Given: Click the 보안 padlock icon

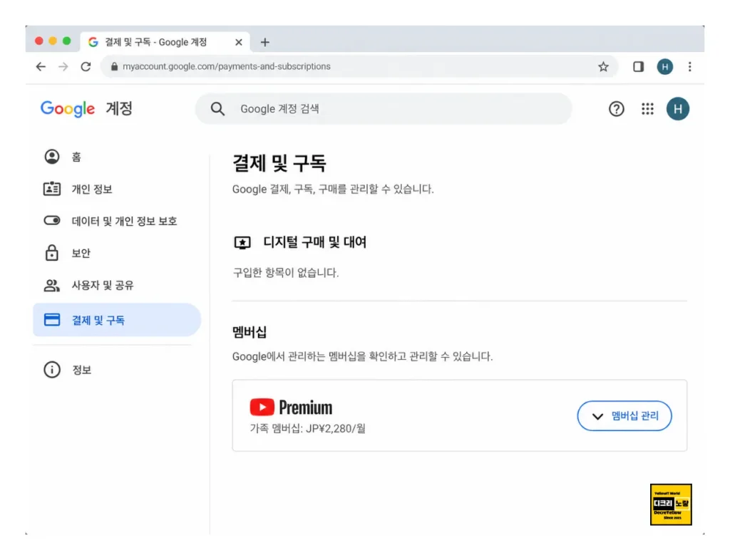Looking at the screenshot, I should 51,253.
